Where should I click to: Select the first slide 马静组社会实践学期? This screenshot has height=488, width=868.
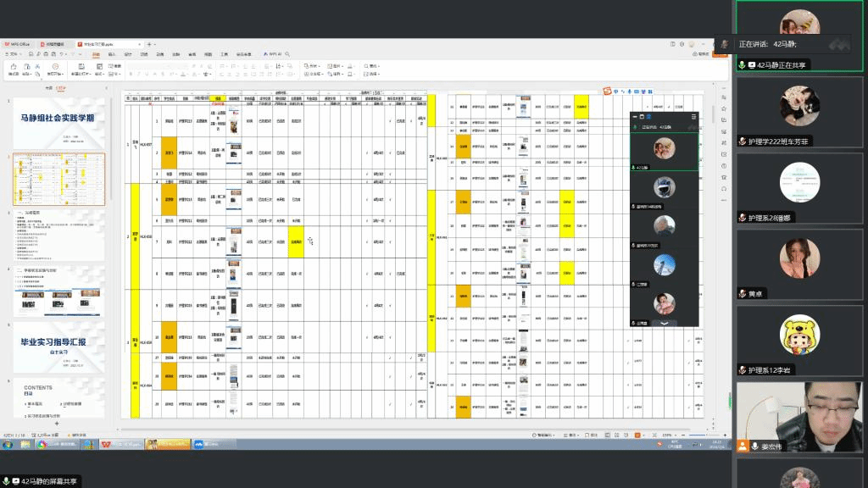(x=58, y=121)
